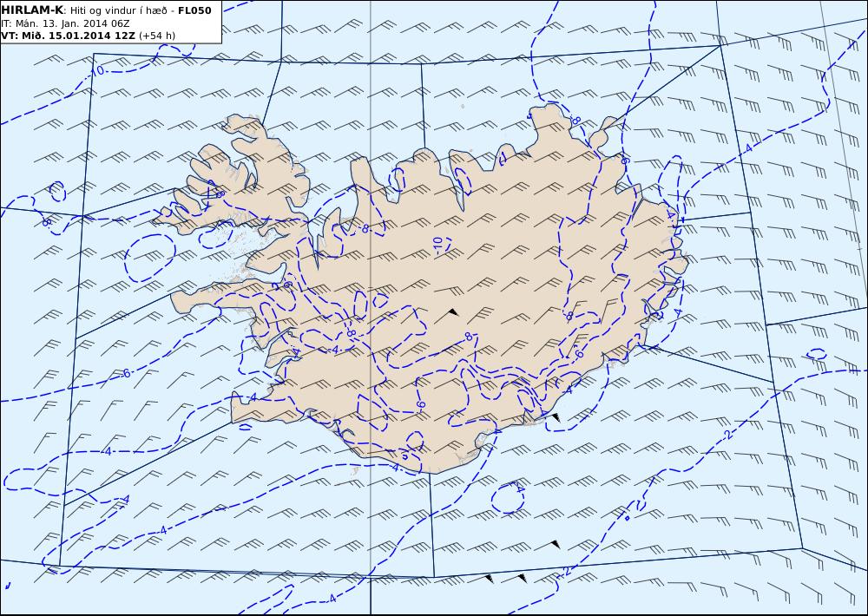The height and width of the screenshot is (616, 868).
Task: Click the HIRLAM-K model title text
Action: 33,10
